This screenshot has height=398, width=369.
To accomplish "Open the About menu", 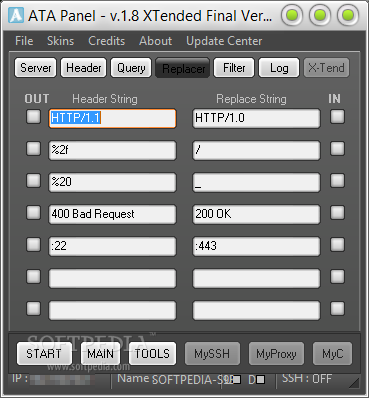I will (x=156, y=41).
